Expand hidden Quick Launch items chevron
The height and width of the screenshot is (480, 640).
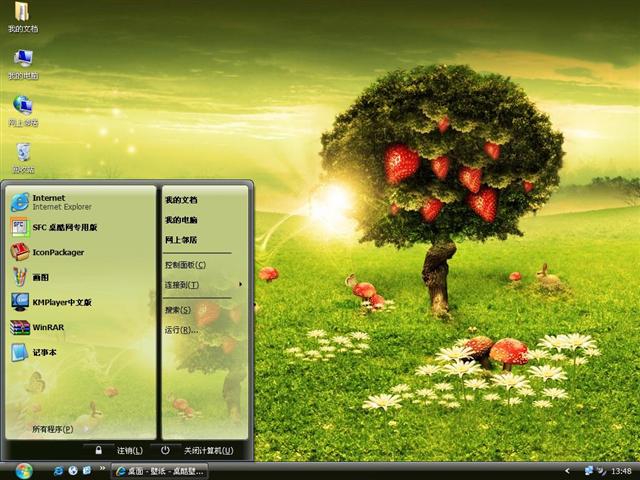(x=103, y=470)
